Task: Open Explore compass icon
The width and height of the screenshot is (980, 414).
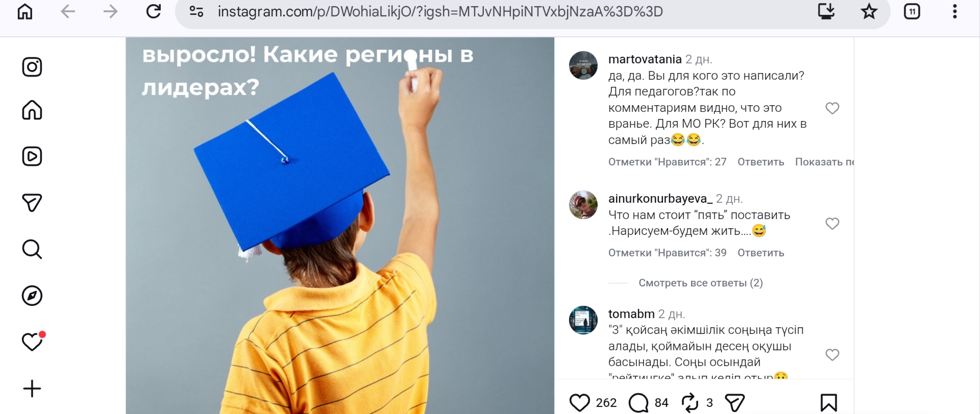Action: pos(32,296)
